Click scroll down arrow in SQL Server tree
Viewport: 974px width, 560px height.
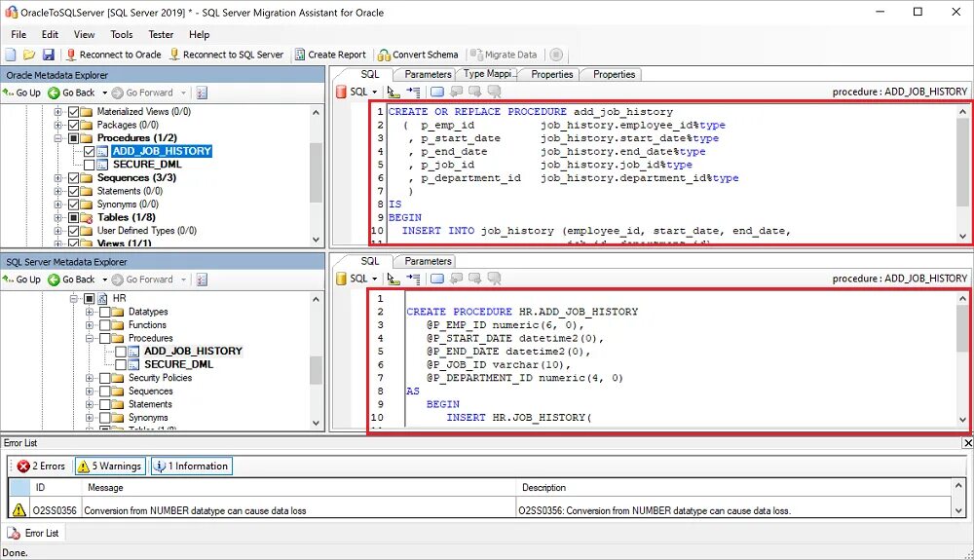317,424
